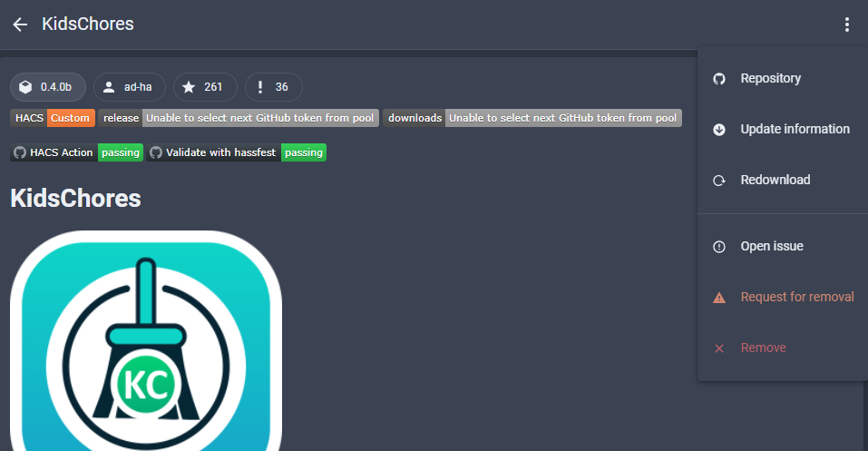This screenshot has width=868, height=451.
Task: Click the warning triangle beside Request for removal
Action: point(719,298)
